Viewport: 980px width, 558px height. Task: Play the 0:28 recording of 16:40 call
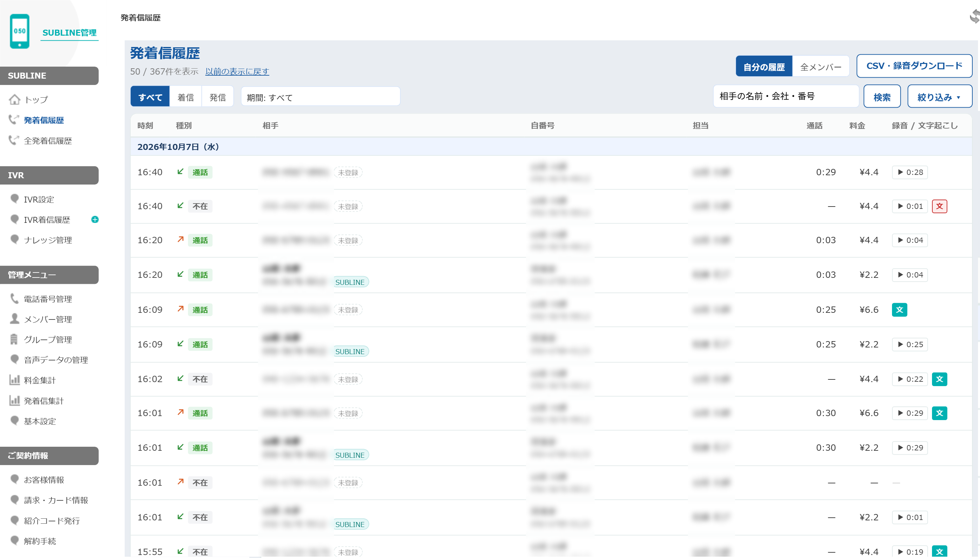910,173
